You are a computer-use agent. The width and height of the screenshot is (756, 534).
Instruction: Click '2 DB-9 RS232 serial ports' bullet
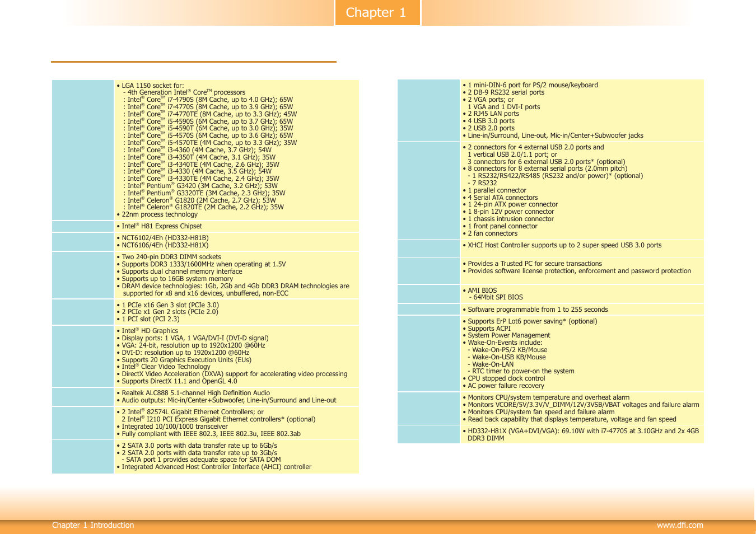point(503,92)
